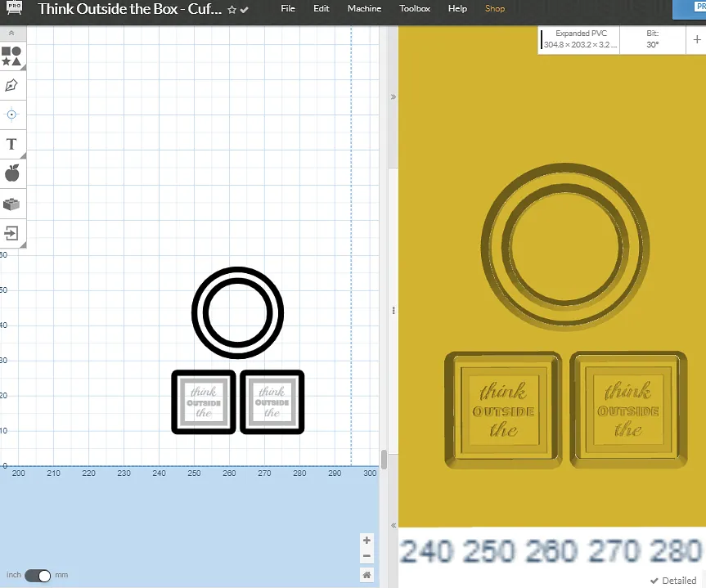Open Expanded PVC material settings

[x=581, y=39]
